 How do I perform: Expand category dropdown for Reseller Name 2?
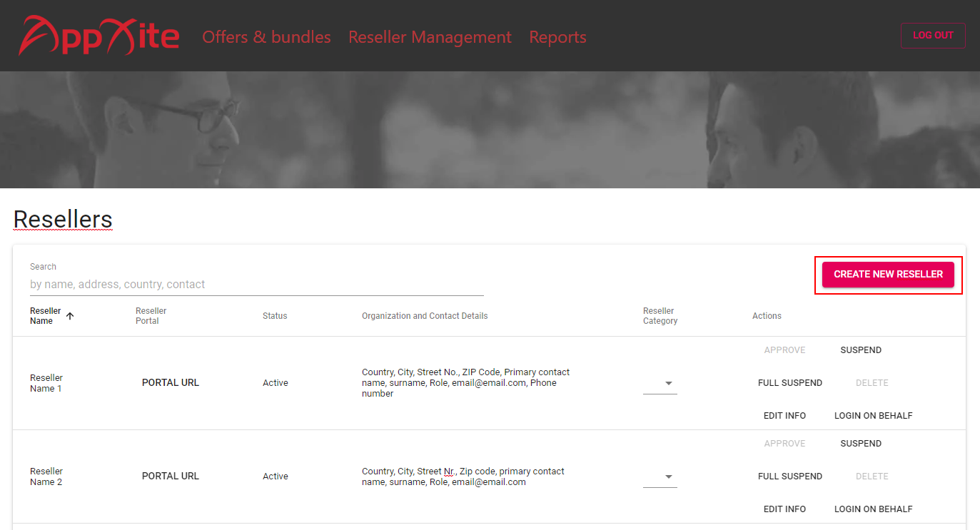tap(660, 477)
